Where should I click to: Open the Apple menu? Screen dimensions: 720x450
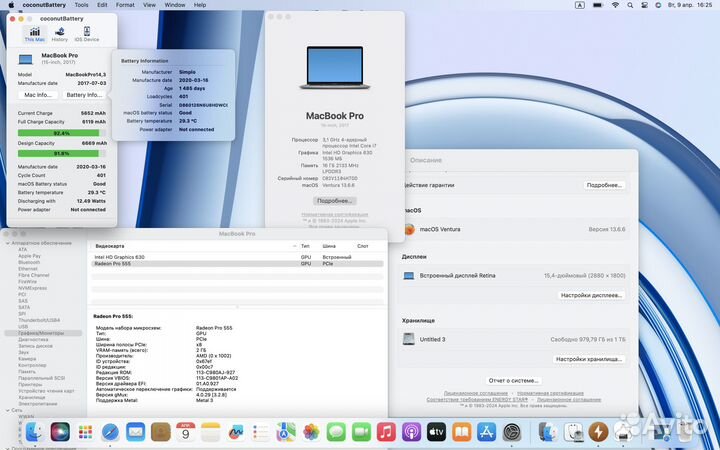tap(11, 5)
